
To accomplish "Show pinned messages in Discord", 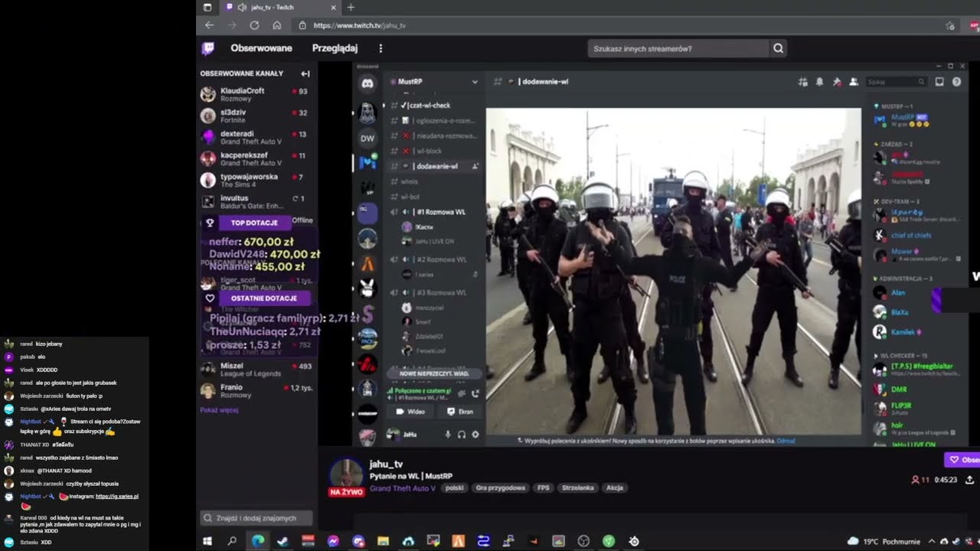I will pyautogui.click(x=837, y=82).
